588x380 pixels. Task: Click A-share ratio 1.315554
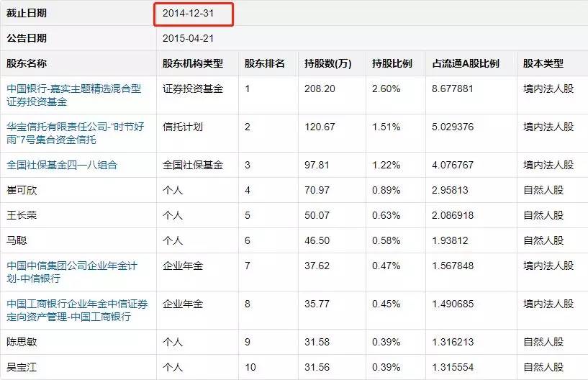pyautogui.click(x=453, y=367)
